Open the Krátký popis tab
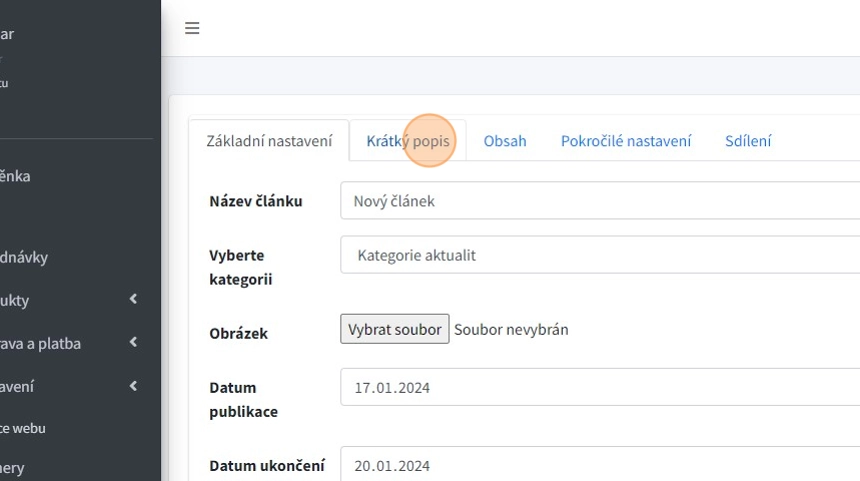860x481 pixels. click(408, 141)
